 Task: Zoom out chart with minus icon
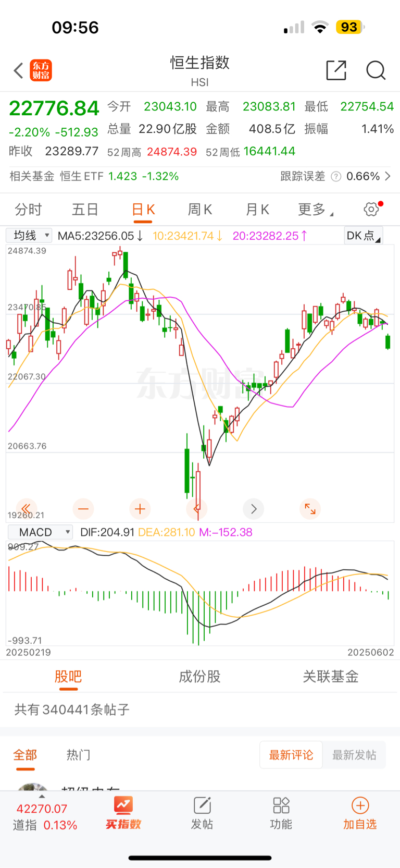pos(83,509)
